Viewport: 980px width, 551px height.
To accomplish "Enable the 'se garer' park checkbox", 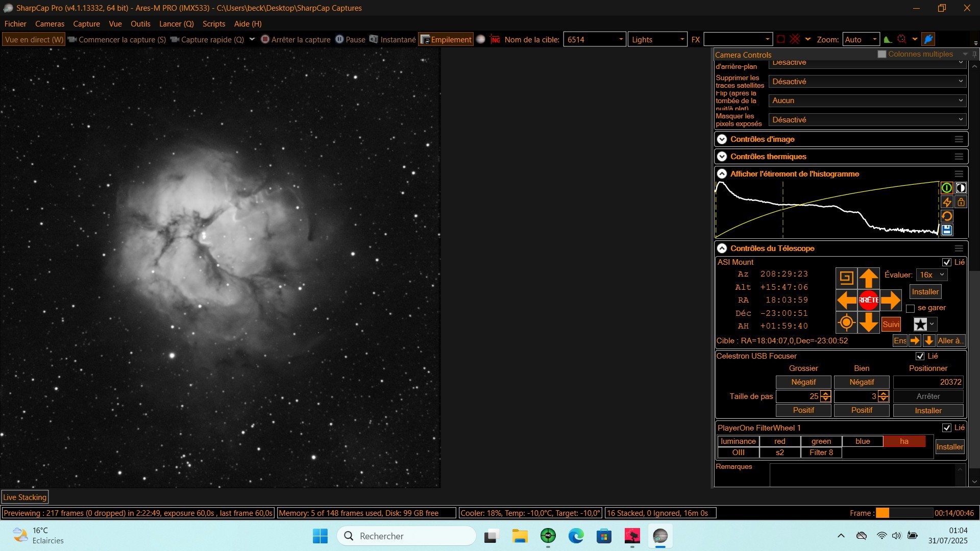I will tap(910, 309).
